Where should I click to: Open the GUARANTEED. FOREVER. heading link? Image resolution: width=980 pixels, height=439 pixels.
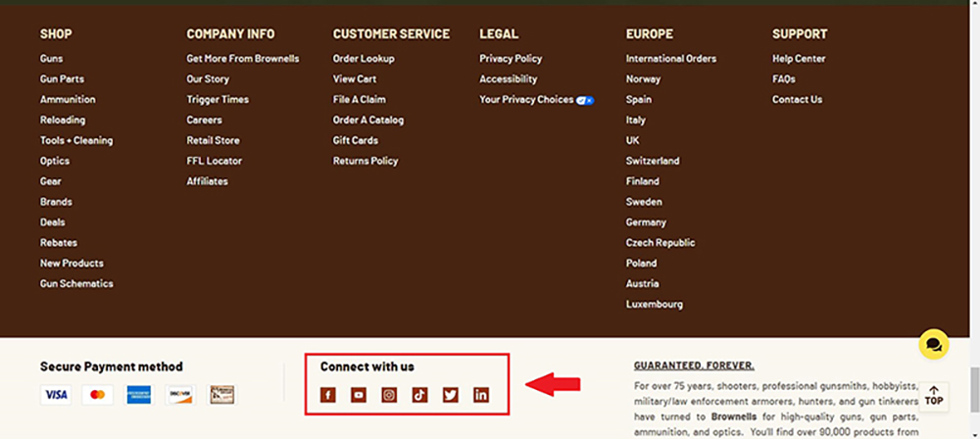coord(694,366)
